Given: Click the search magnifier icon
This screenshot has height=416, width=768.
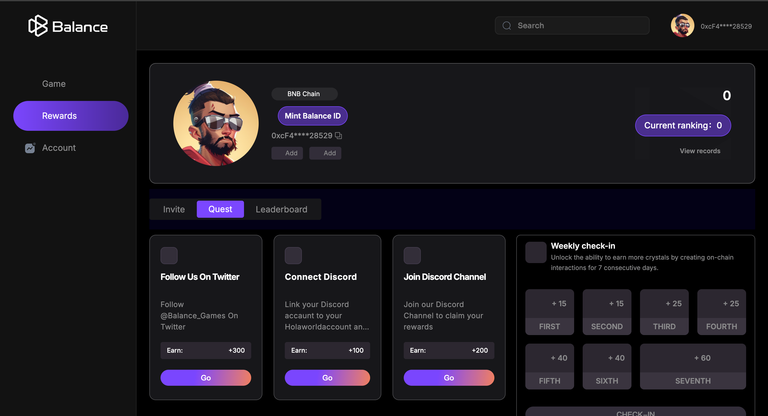Looking at the screenshot, I should pyautogui.click(x=507, y=25).
